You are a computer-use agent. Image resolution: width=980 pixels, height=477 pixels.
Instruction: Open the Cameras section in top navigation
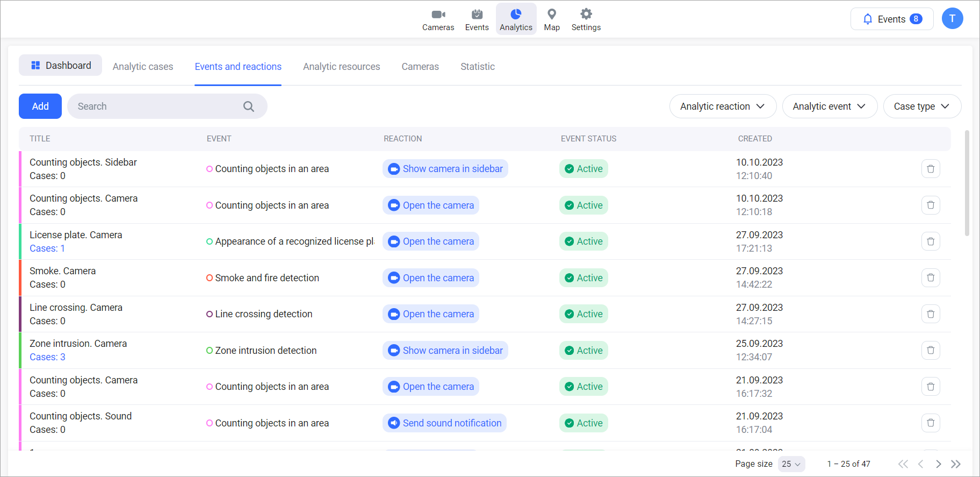(x=438, y=20)
